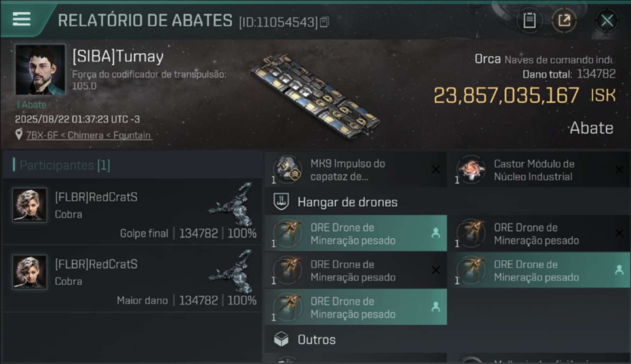Select the first highlighted ORE Drone de Mineração pesado
Screen dimensions: 631x364
(x=356, y=233)
